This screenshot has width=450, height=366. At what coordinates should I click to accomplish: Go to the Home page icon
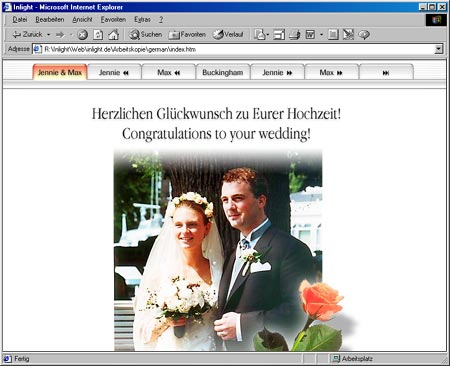click(x=113, y=35)
